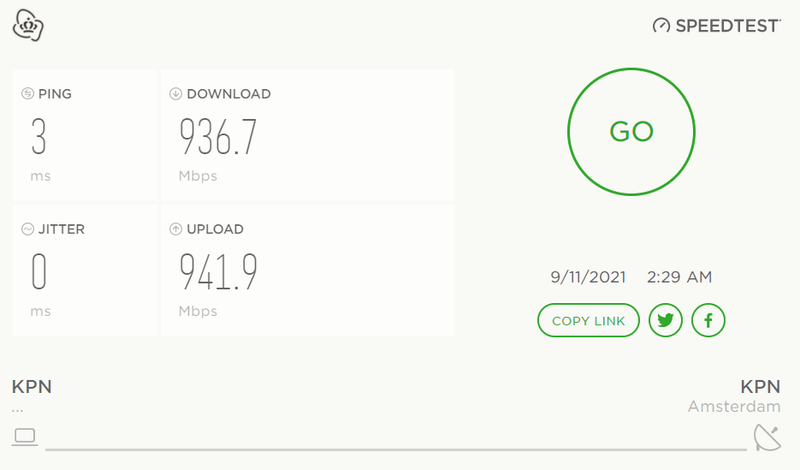This screenshot has height=470, width=800.
Task: Click the connection progress line
Action: (395, 449)
